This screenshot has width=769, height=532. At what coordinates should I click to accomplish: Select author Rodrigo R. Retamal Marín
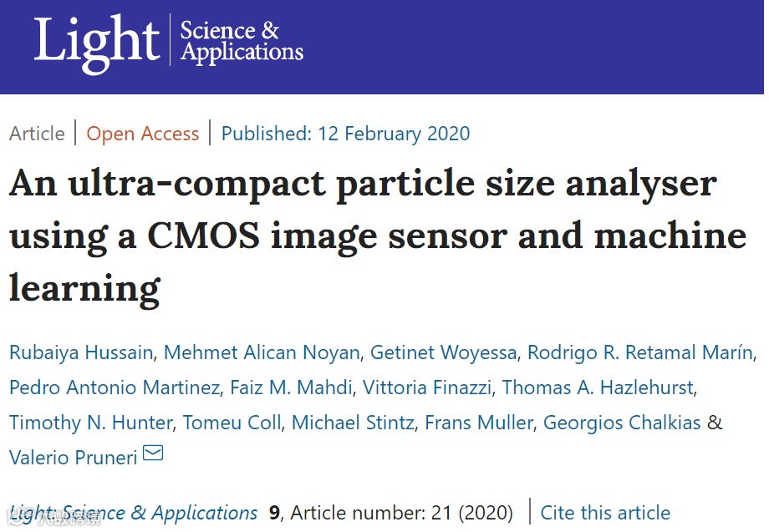pos(639,352)
